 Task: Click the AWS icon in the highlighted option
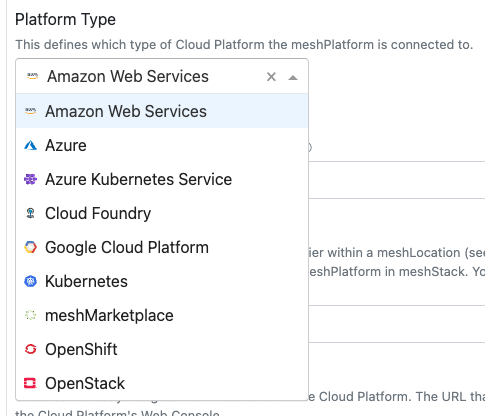(30, 111)
